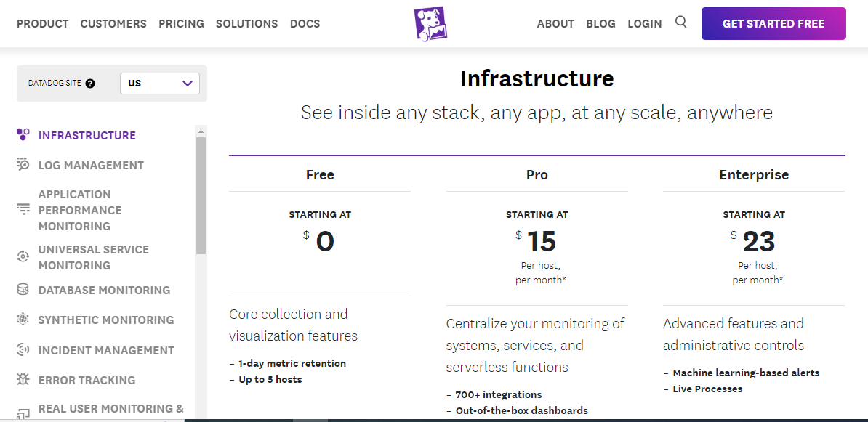
Task: Open the search magnifier icon
Action: tap(681, 23)
